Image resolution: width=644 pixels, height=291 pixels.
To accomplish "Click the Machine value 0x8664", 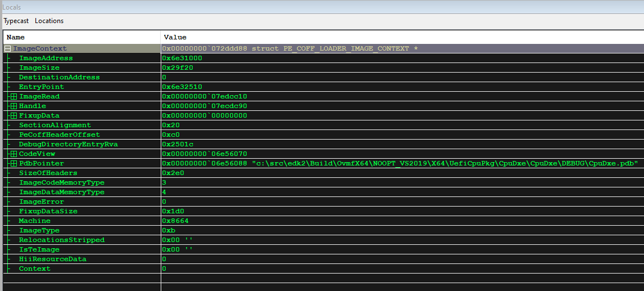I will click(x=175, y=221).
